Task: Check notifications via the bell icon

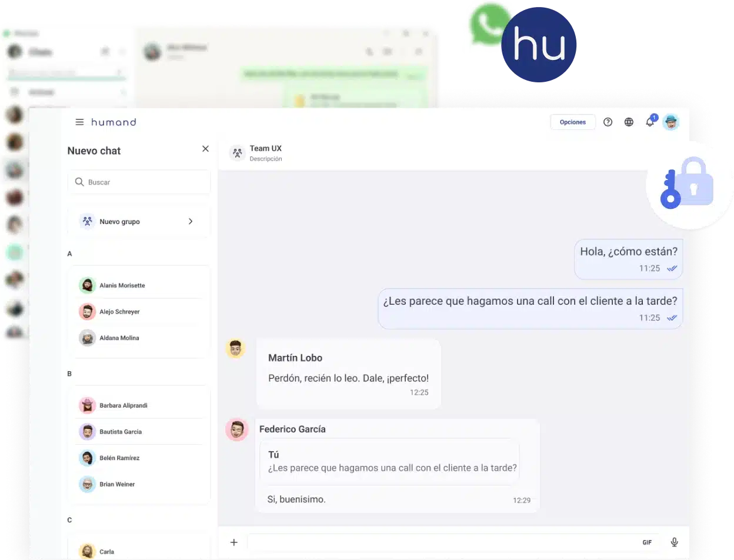Action: pos(650,122)
